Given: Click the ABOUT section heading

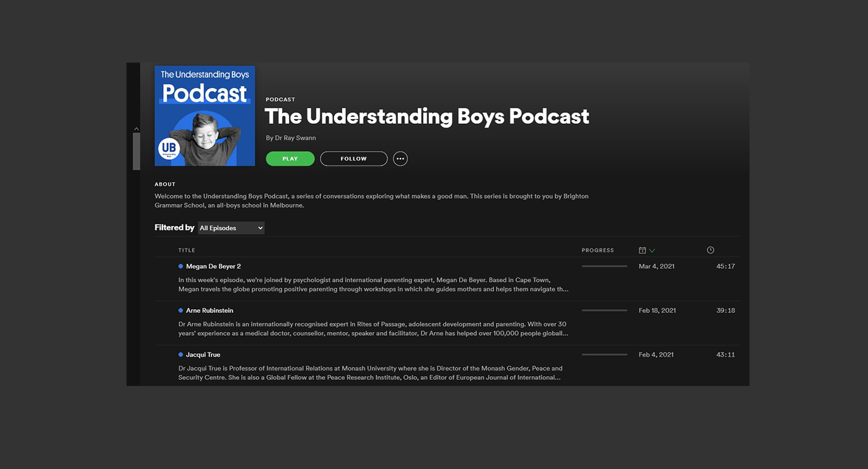Looking at the screenshot, I should coord(165,184).
